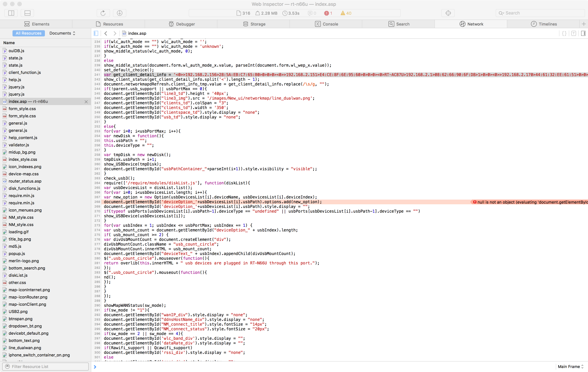This screenshot has height=372, width=588.
Task: Switch to the Resources tab
Action: click(x=109, y=24)
